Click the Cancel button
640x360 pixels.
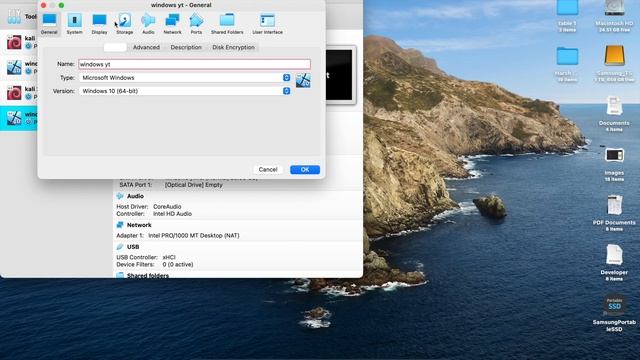point(268,169)
